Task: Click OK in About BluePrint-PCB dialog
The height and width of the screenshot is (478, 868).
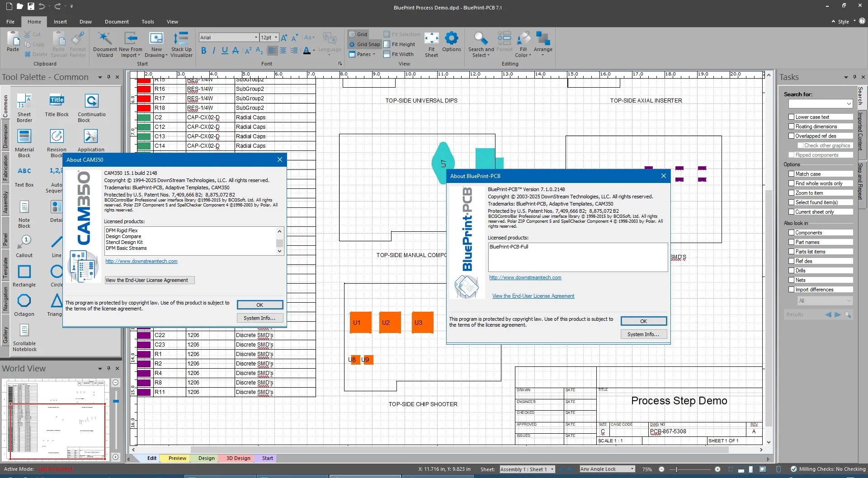Action: 644,321
